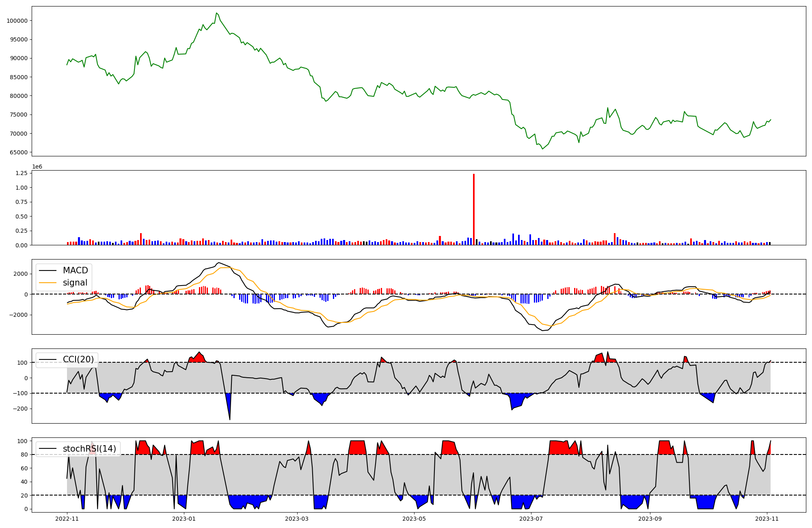This screenshot has width=812, height=528.
Task: Click the 2023-03 x-axis date label
Action: 297,519
